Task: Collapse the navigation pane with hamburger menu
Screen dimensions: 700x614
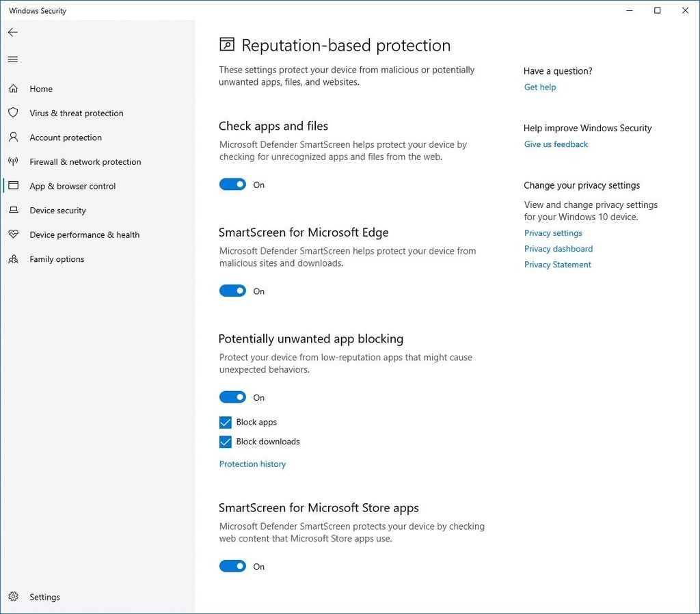Action: 12,59
